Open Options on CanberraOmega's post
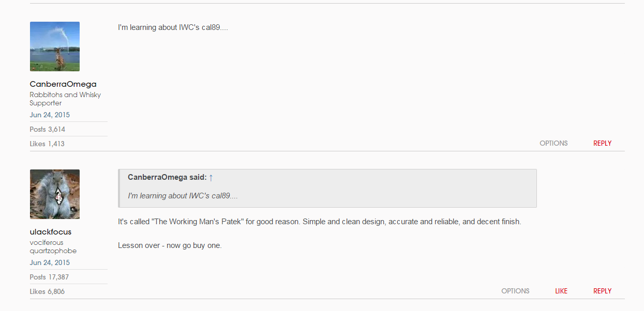Viewport: 644px width, 311px height. click(x=553, y=144)
